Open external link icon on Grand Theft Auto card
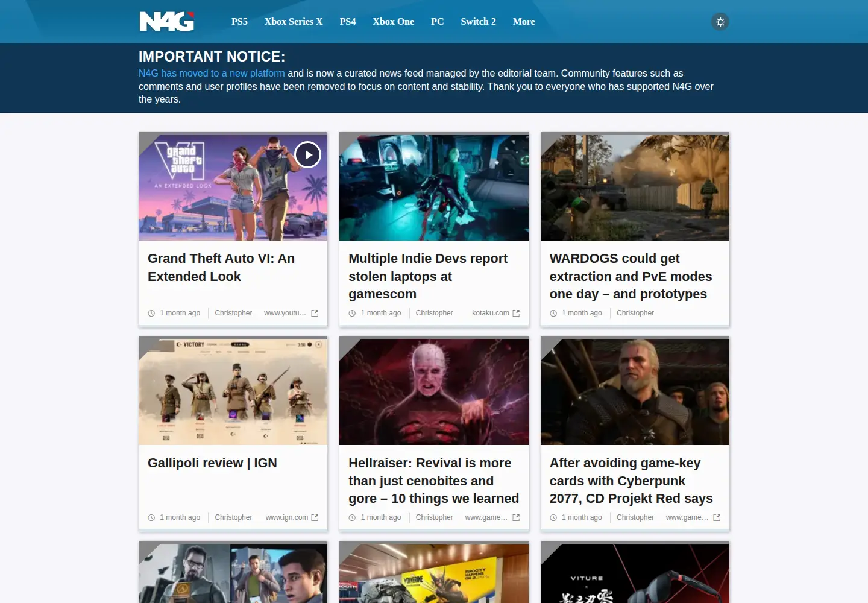Screen dimensions: 868x603 click(315, 313)
